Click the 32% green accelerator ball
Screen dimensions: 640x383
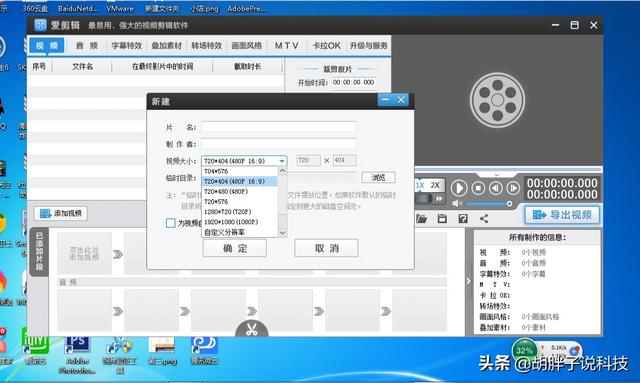click(x=524, y=351)
